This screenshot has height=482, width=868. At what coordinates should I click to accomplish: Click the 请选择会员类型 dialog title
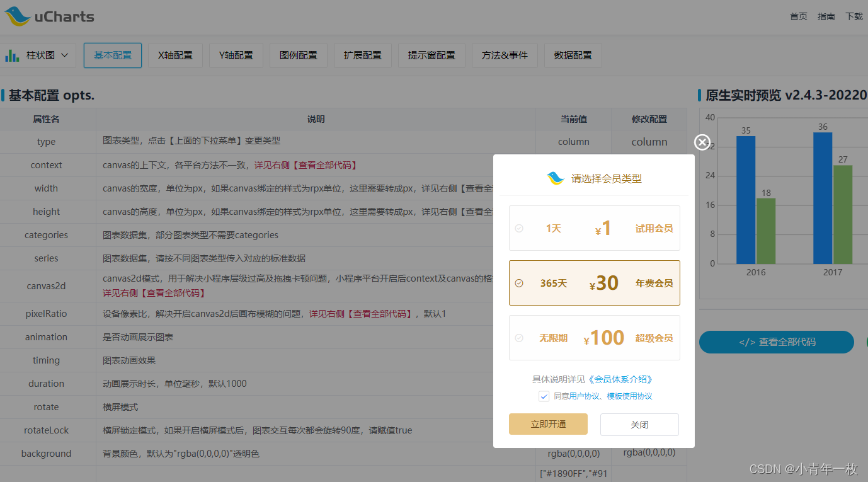[x=607, y=178]
